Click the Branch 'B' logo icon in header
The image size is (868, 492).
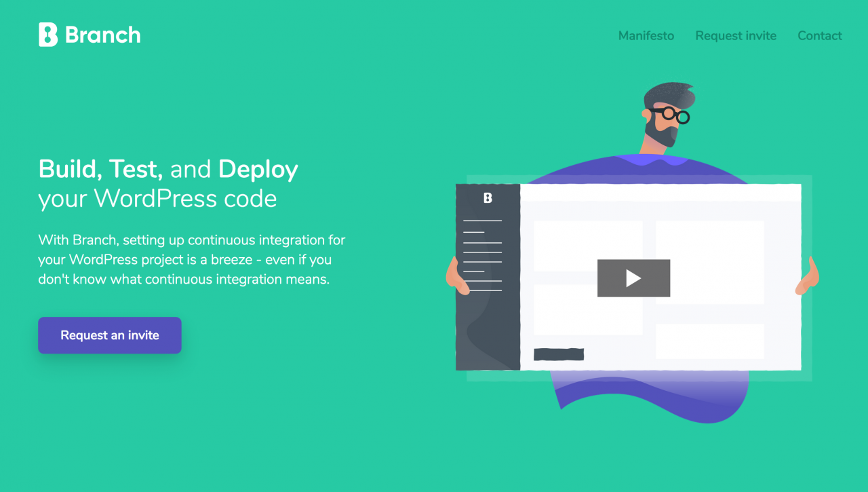click(48, 35)
